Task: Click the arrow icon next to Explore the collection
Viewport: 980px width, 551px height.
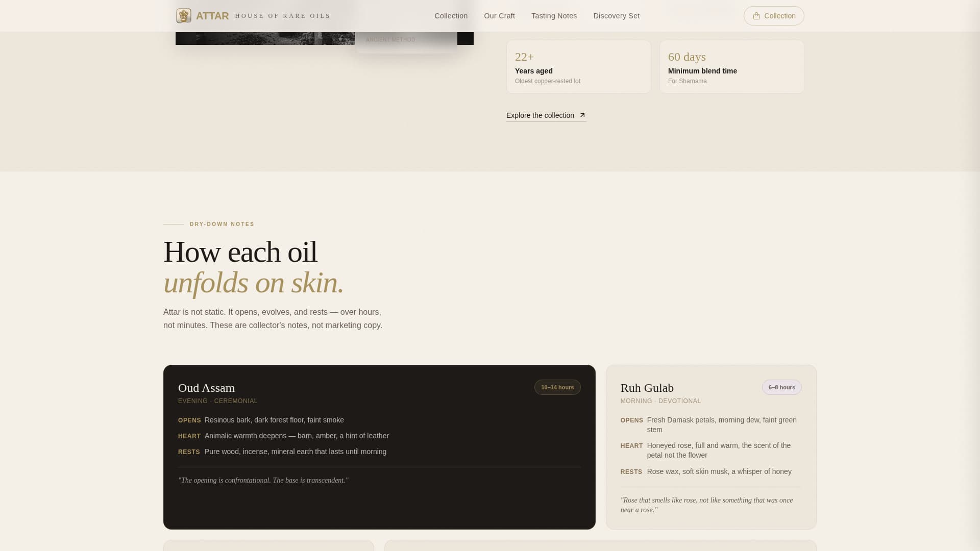Action: point(582,115)
